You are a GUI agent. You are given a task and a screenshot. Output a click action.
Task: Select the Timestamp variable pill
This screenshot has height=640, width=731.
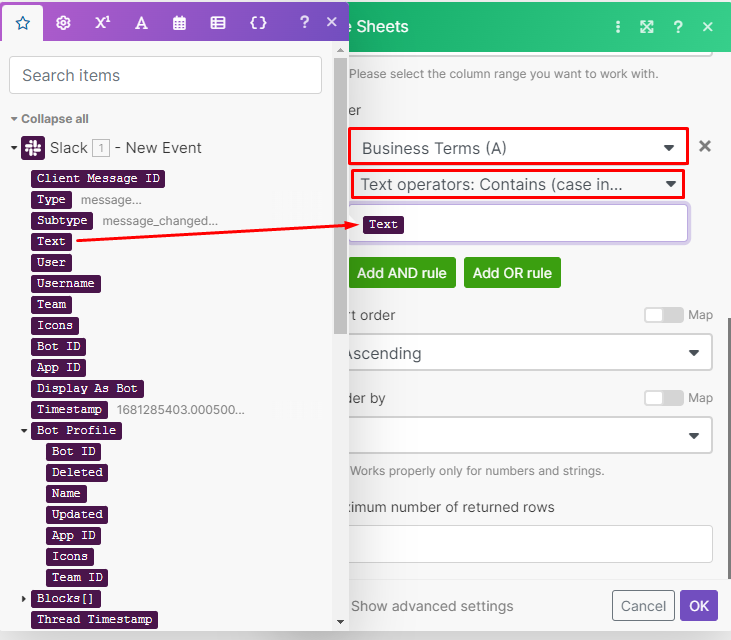[x=69, y=409]
